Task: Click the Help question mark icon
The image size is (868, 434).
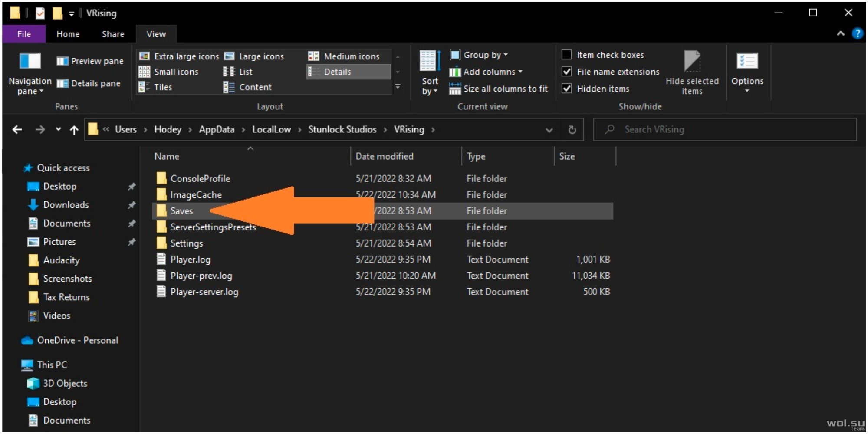Action: coord(857,33)
